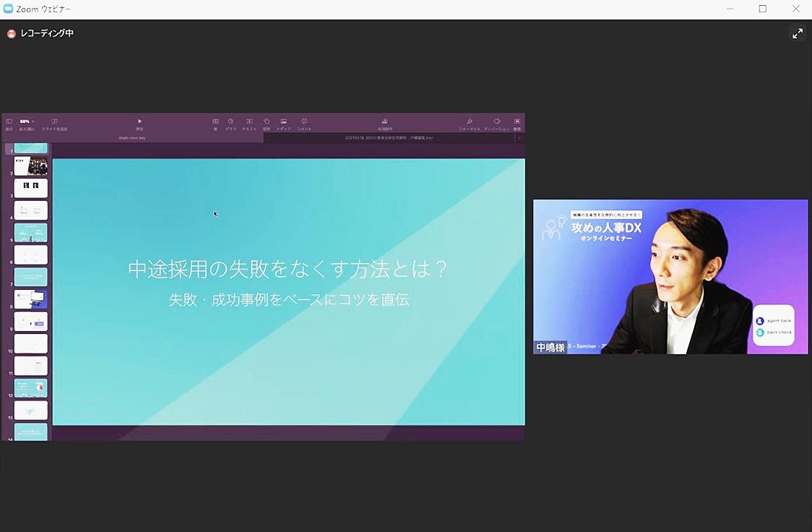
Task: Select the Text (テキスト) box icon
Action: tap(249, 121)
